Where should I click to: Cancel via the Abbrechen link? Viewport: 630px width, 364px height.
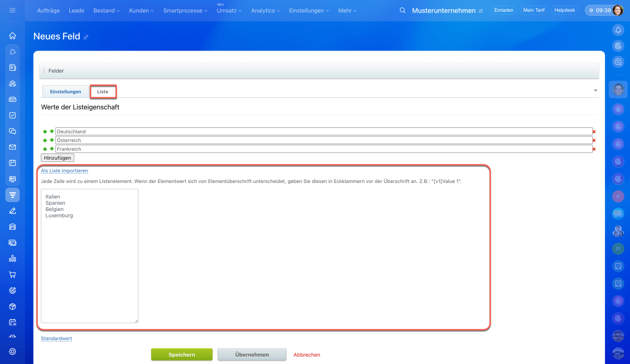(x=307, y=355)
